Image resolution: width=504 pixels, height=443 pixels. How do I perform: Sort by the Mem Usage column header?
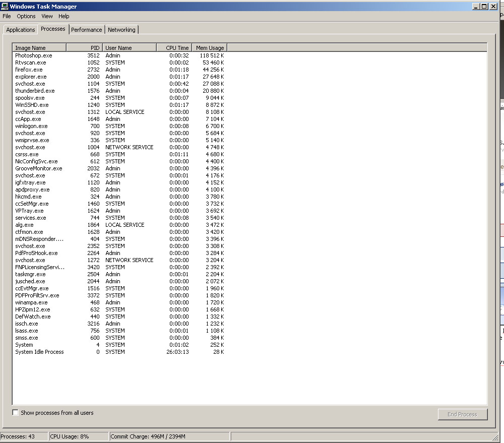[210, 47]
